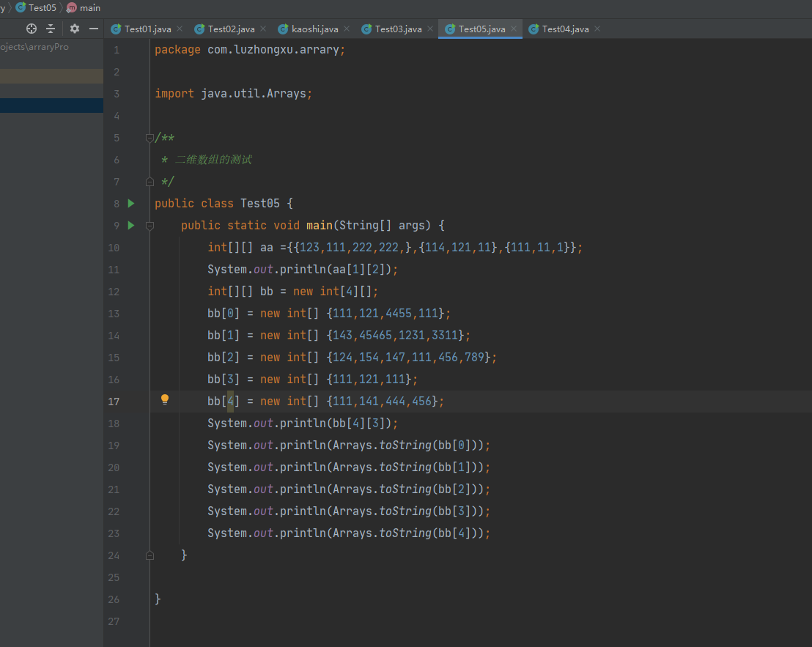Screen dimensions: 812x647
Task: Click the Test01.java tab file icon
Action: pyautogui.click(x=116, y=29)
